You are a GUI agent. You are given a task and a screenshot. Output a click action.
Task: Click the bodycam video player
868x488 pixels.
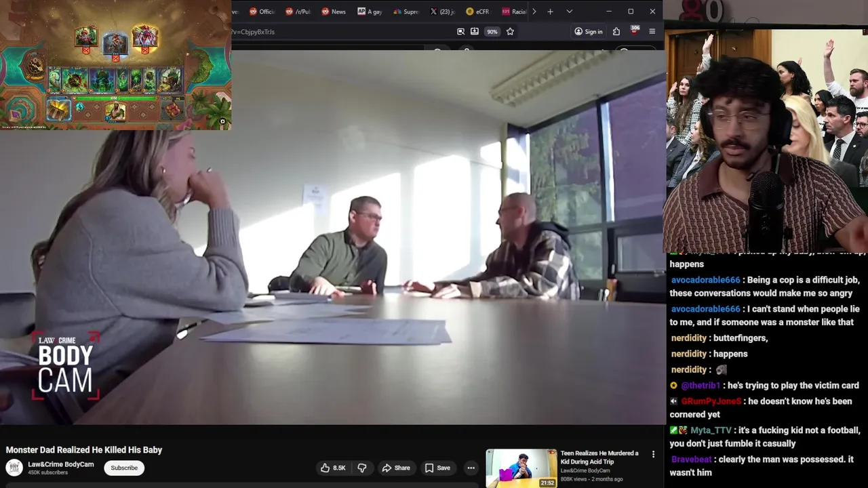(x=332, y=237)
